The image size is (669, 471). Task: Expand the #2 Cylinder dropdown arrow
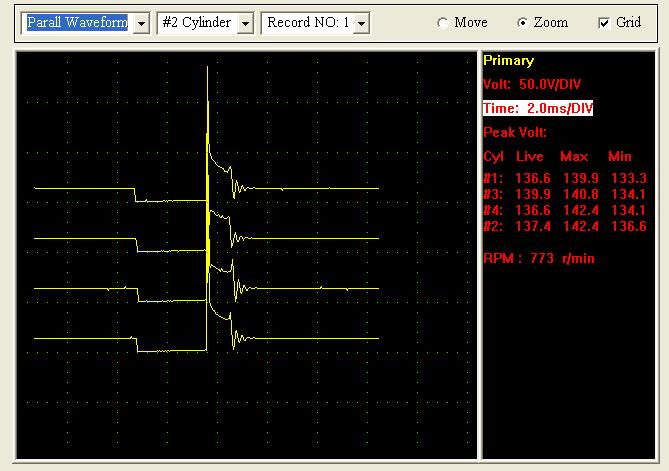coord(245,23)
